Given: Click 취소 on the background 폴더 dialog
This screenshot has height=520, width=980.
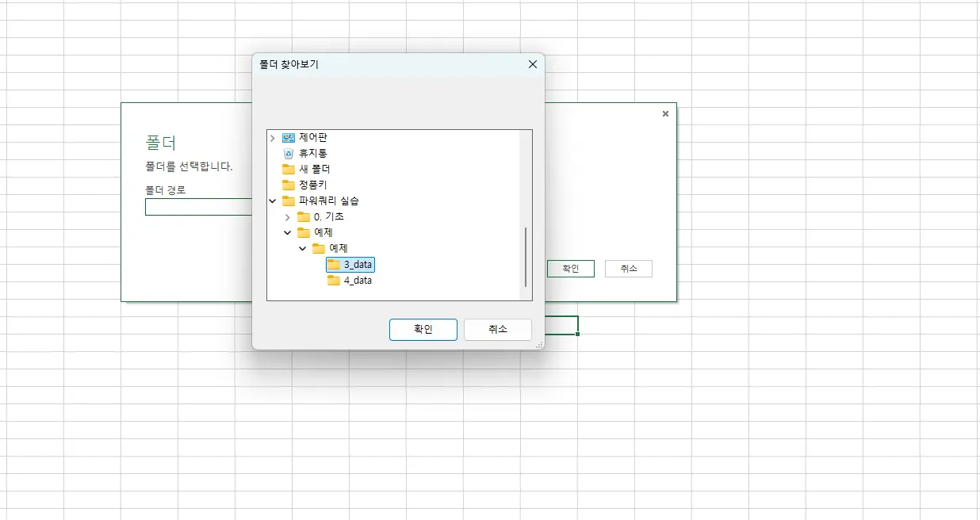Looking at the screenshot, I should click(628, 268).
